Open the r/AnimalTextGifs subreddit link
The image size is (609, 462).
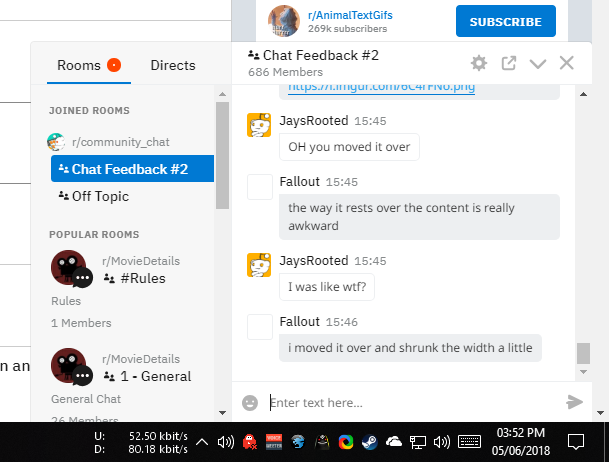tap(350, 15)
